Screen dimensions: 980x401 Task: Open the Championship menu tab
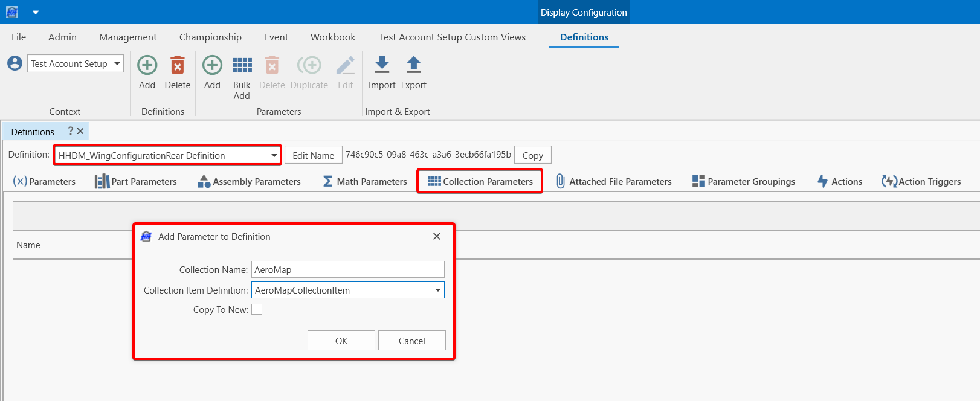[210, 37]
